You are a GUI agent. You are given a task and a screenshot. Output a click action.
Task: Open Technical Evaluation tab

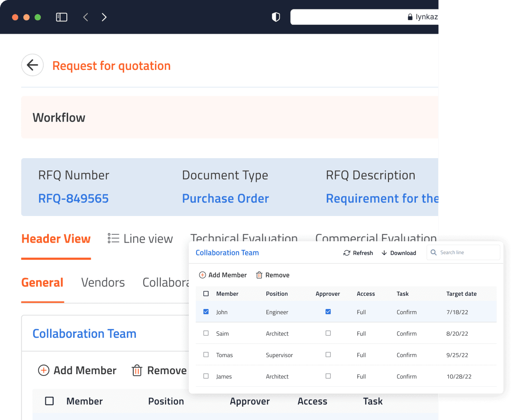pyautogui.click(x=244, y=237)
